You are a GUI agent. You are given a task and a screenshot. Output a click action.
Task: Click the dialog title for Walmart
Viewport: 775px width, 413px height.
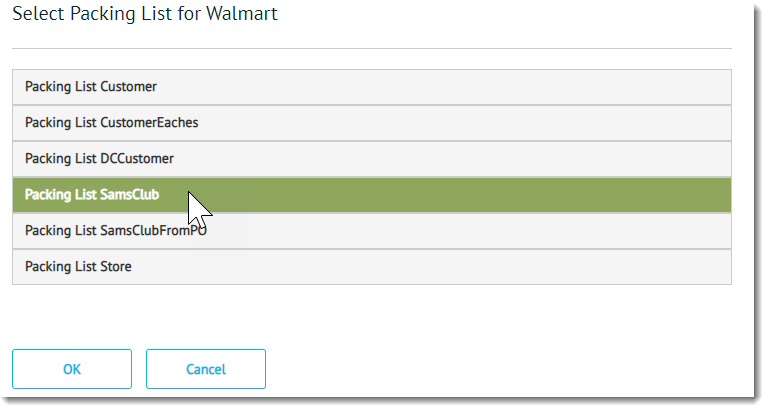(x=145, y=14)
